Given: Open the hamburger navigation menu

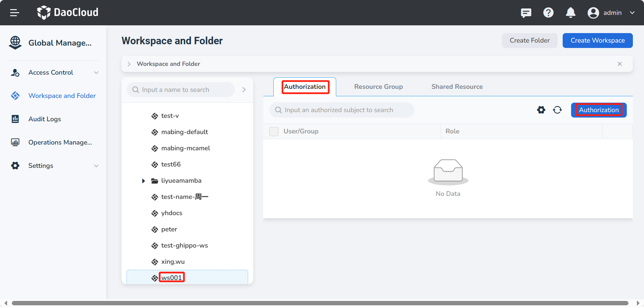Looking at the screenshot, I should coord(15,13).
